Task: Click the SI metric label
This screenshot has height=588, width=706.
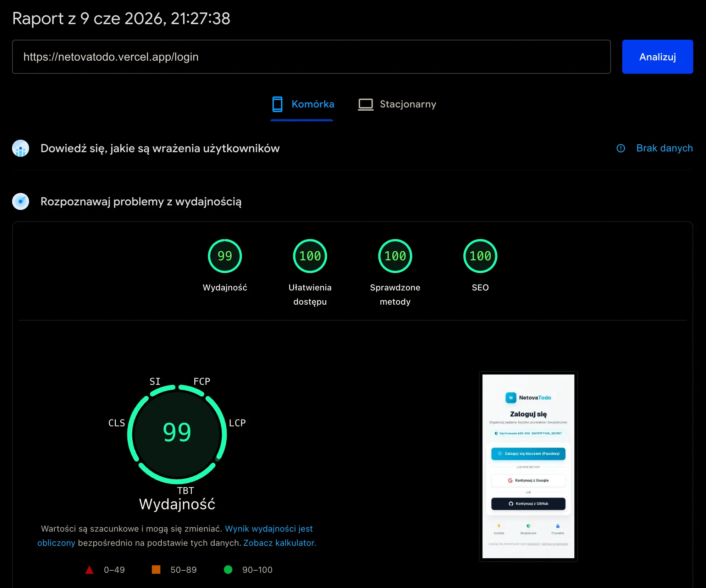Action: pyautogui.click(x=155, y=382)
